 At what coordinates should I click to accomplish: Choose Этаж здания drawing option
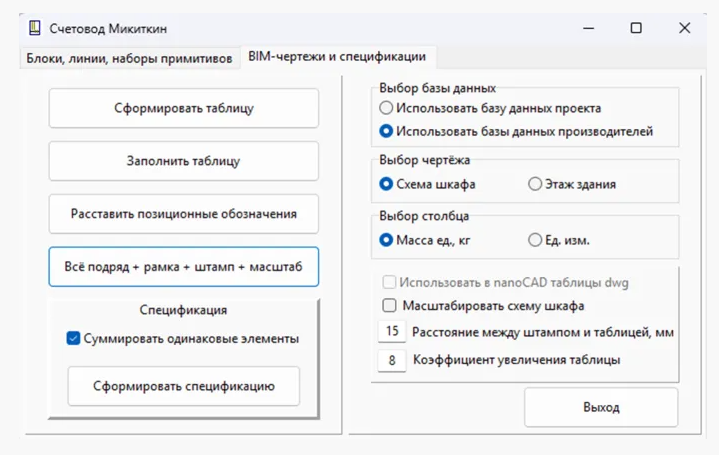535,184
